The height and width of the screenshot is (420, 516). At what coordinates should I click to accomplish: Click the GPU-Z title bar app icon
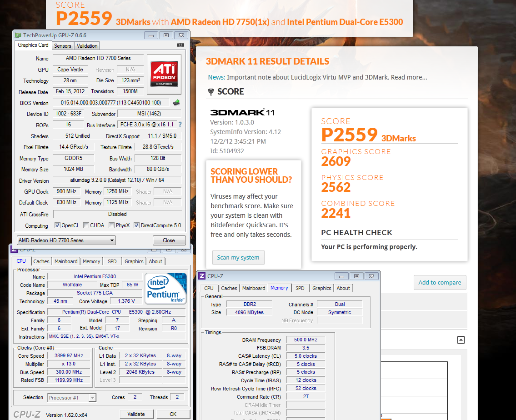(x=18, y=35)
